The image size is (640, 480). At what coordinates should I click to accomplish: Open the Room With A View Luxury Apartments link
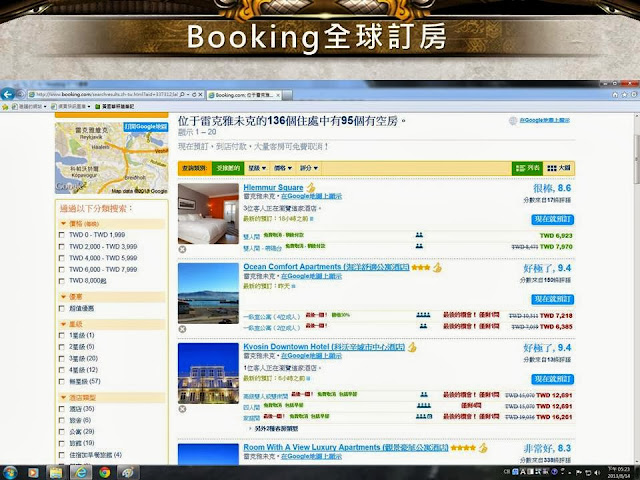coord(346,447)
